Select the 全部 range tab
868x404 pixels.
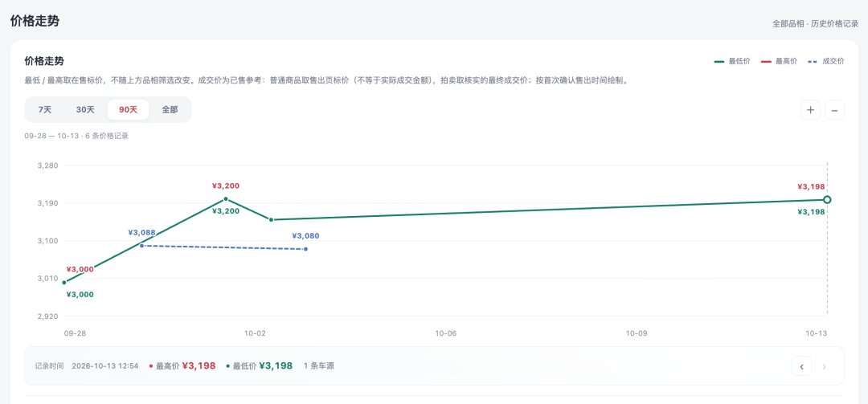(x=170, y=109)
